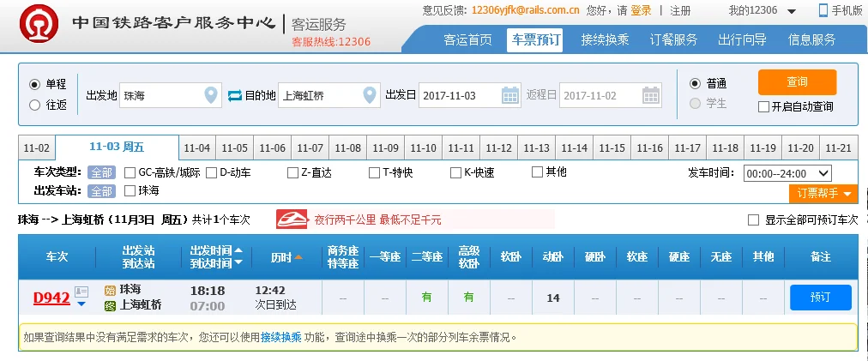Click the 返程日 date field
This screenshot has height=361, width=868.
point(611,95)
